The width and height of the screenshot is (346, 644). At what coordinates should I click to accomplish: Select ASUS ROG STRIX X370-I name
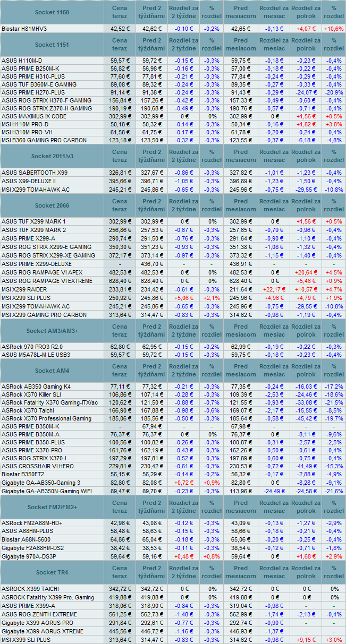point(35,458)
